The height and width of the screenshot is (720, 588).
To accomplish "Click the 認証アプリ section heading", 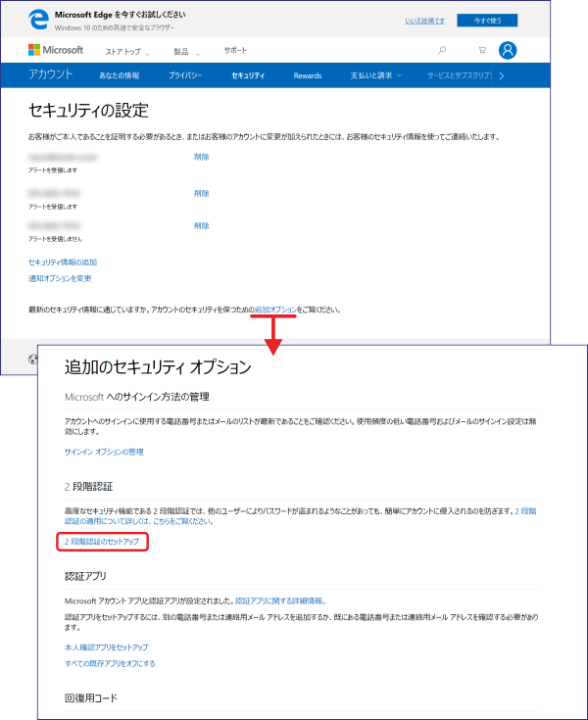I will (x=85, y=576).
